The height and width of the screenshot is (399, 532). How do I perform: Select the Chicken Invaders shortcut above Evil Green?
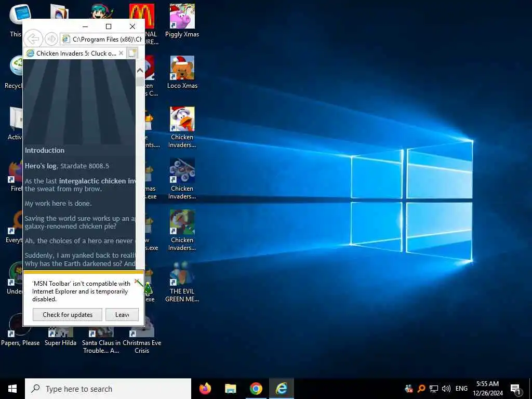(x=182, y=231)
